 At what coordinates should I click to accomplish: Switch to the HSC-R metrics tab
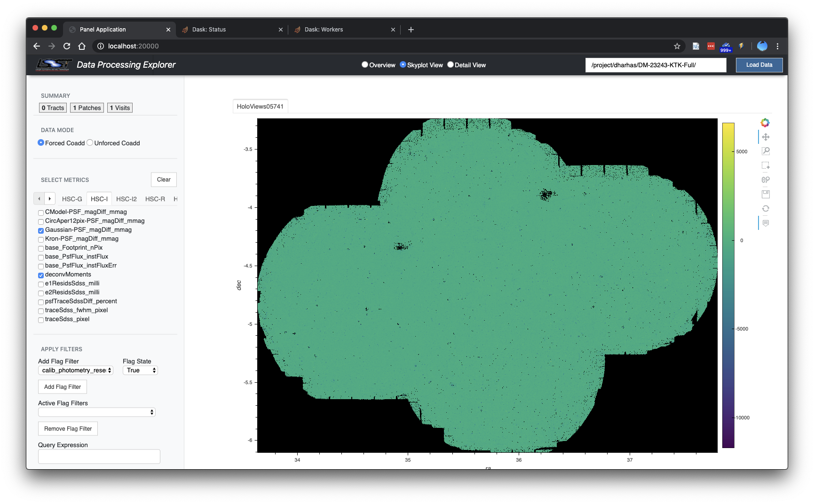click(155, 199)
